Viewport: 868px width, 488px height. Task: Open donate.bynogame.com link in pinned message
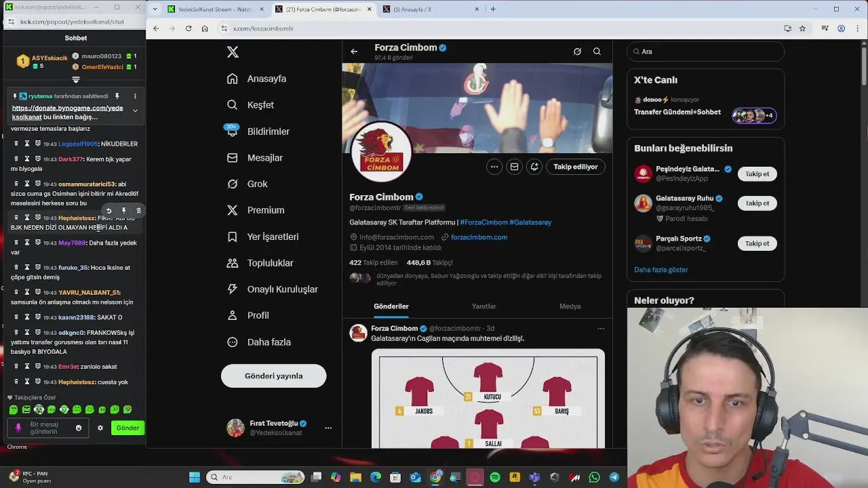[x=67, y=112]
